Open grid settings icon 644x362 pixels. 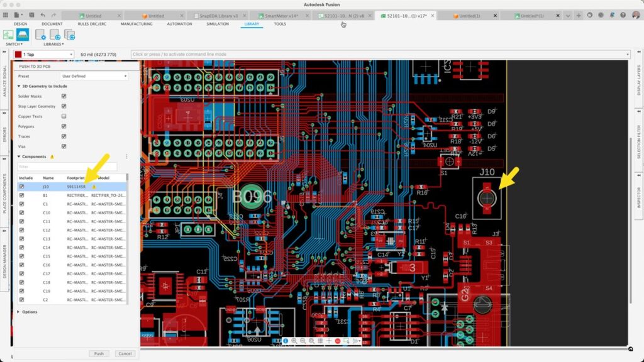pyautogui.click(x=320, y=341)
